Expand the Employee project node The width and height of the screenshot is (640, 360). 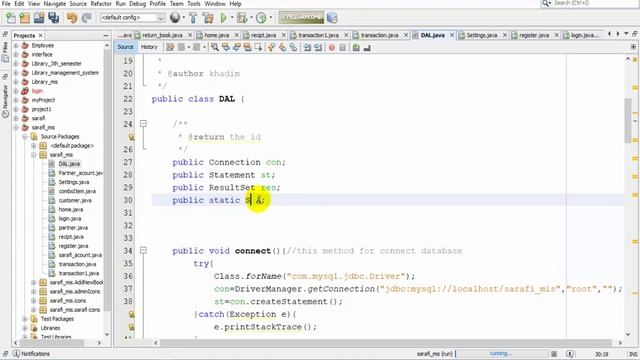[16, 45]
